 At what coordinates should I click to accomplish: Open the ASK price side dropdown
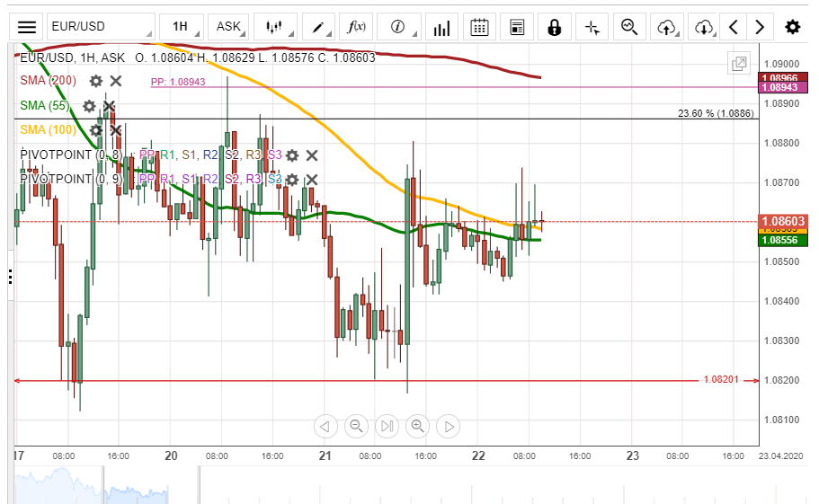pos(229,27)
